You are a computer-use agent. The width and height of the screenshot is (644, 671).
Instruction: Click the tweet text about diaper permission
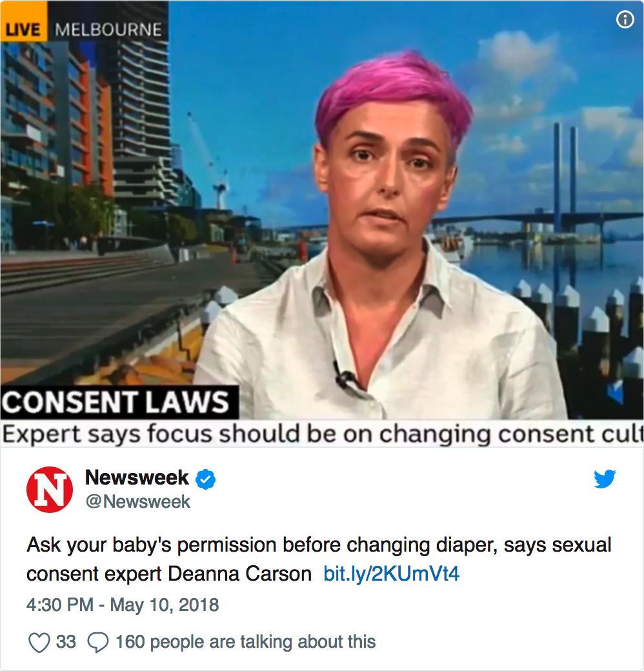click(x=319, y=559)
